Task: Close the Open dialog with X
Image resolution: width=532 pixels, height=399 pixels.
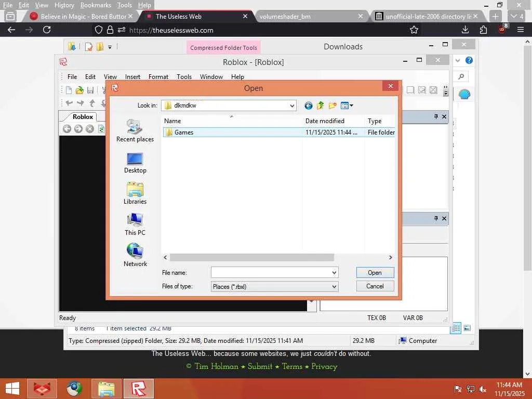Action: (x=391, y=86)
